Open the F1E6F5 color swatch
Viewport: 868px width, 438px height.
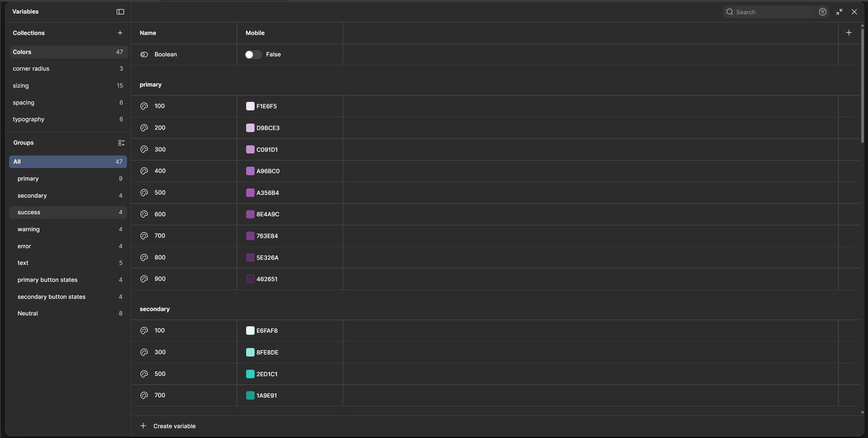[x=250, y=106]
